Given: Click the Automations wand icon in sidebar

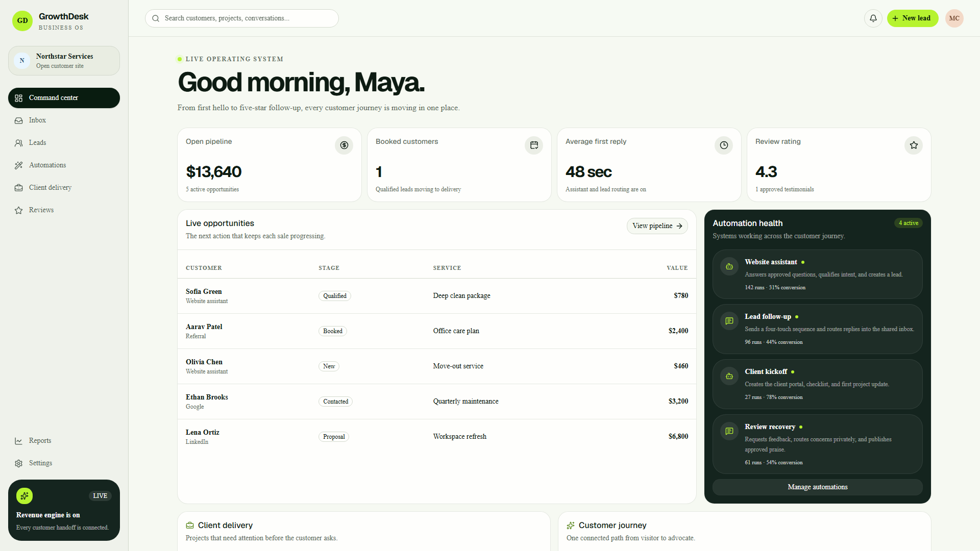Looking at the screenshot, I should click(19, 166).
